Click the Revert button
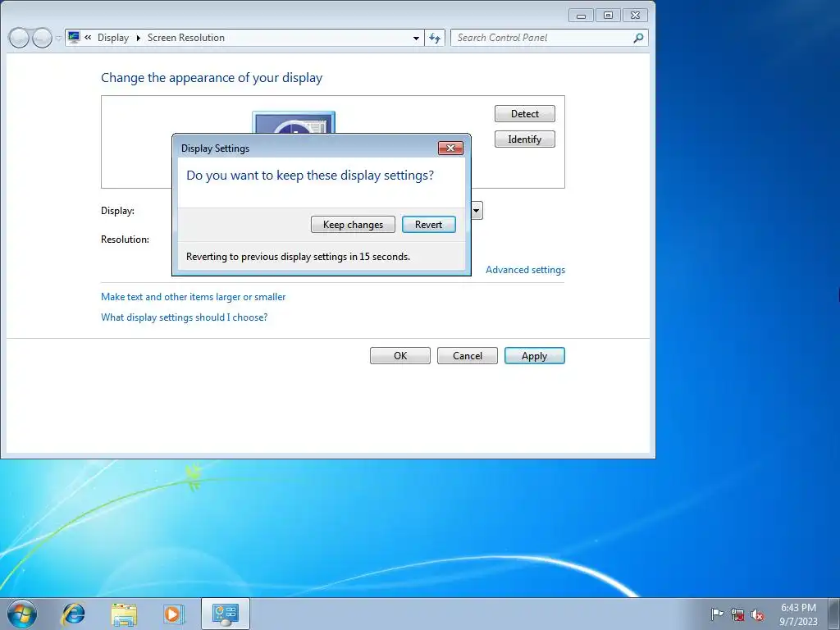Screen dimensions: 840x630 (x=428, y=225)
